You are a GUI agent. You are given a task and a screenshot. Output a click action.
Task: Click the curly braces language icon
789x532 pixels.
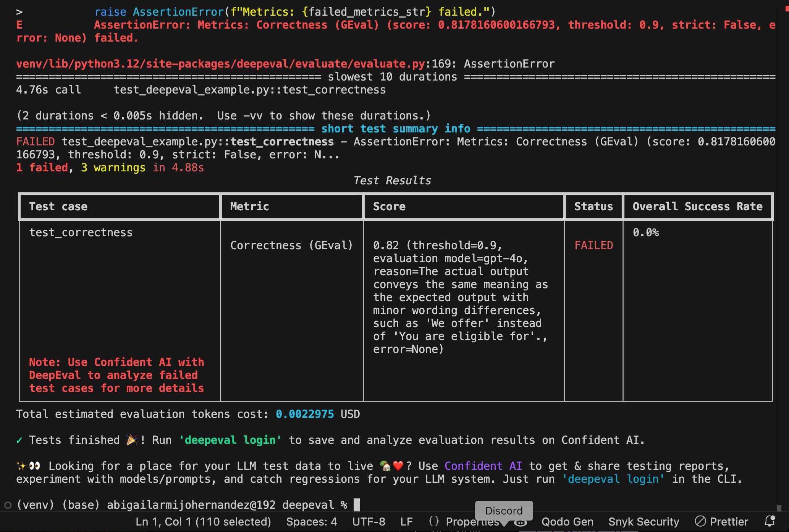pos(434,521)
